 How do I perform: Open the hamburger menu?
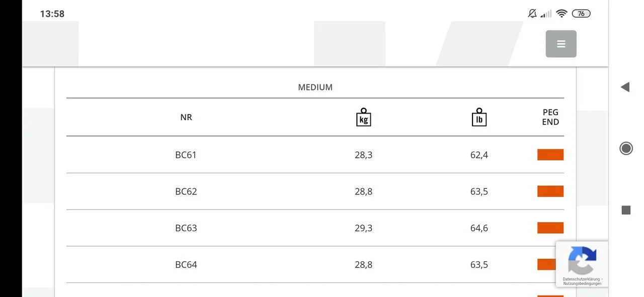point(561,44)
